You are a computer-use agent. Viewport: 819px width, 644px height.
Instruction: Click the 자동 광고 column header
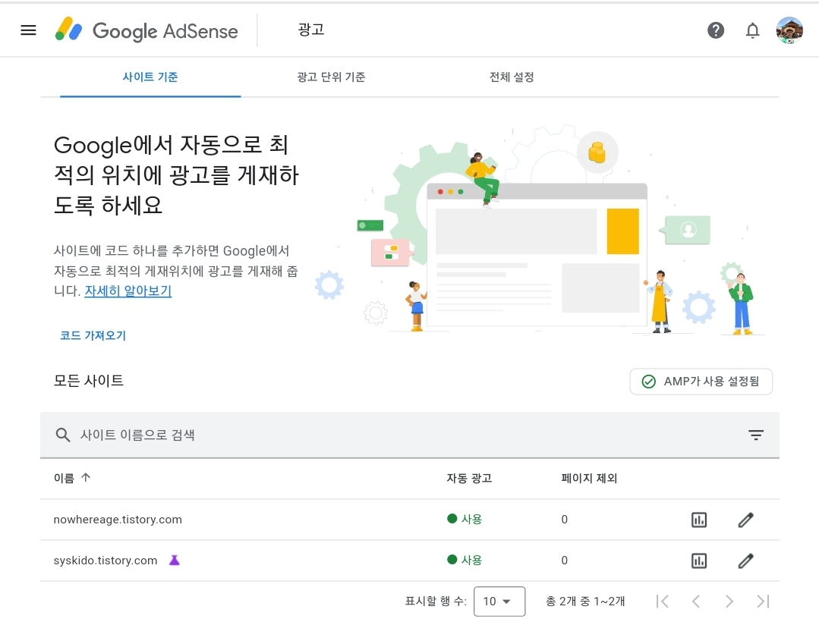(x=469, y=478)
